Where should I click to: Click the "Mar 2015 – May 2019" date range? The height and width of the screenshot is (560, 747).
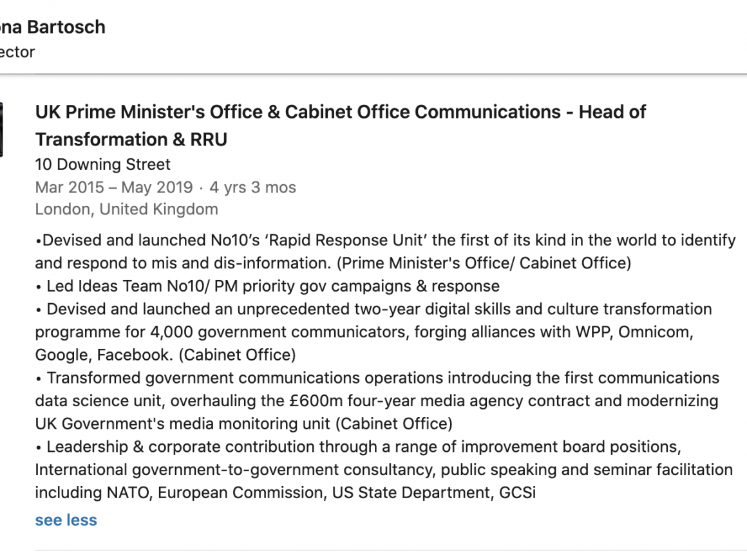tap(114, 187)
